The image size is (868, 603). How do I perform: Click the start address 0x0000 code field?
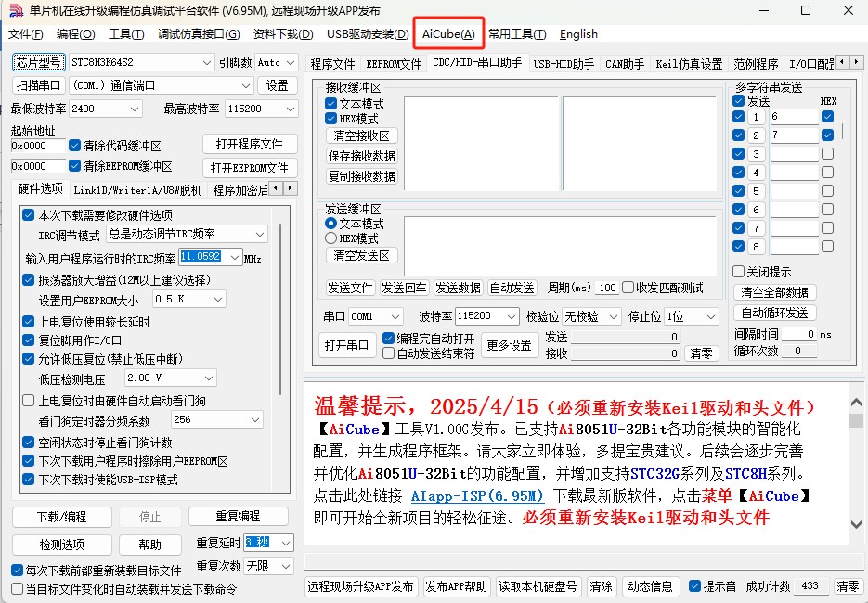(x=38, y=146)
